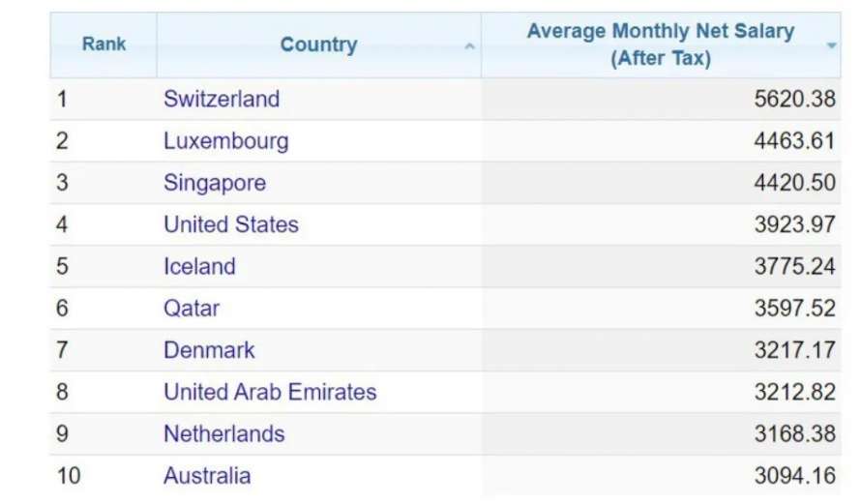Open the Iceland country link
The width and height of the screenshot is (861, 504).
pos(199,266)
